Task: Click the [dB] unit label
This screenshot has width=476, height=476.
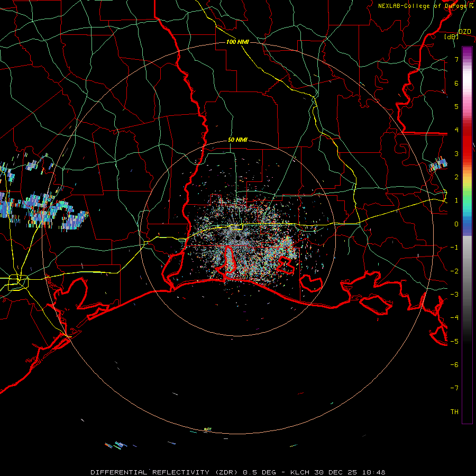Action: tap(452, 37)
